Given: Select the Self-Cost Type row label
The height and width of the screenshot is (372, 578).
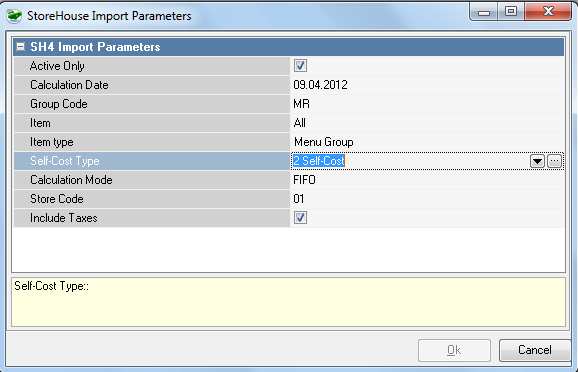Looking at the screenshot, I should [x=65, y=161].
